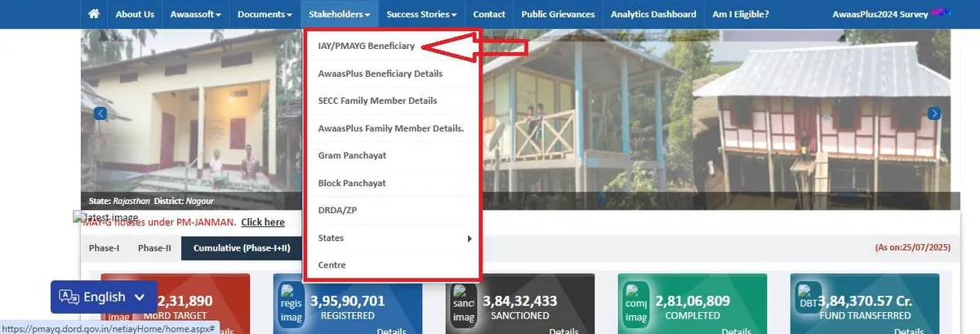Click the registered image icon
The image size is (980, 334).
coord(292,304)
